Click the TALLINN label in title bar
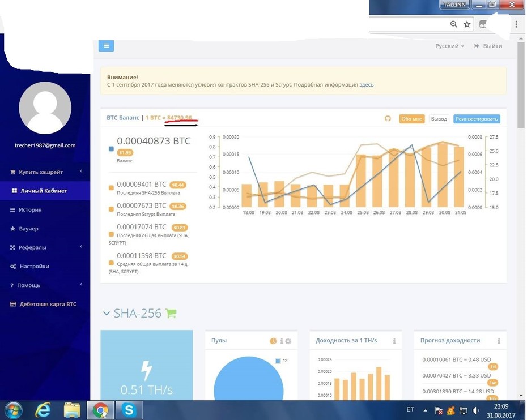Screen dimensions: 527x420 pos(454,5)
